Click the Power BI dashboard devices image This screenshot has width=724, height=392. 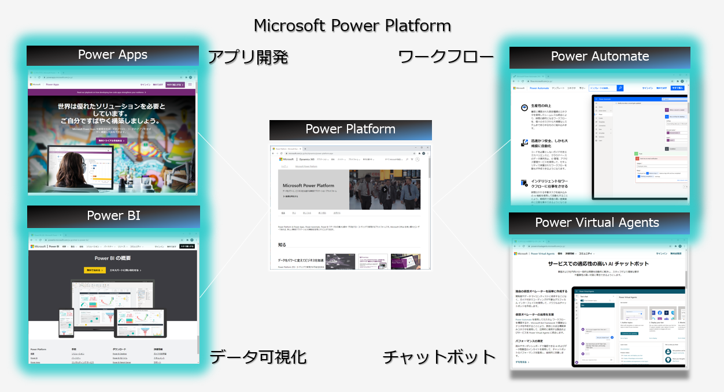pyautogui.click(x=112, y=308)
